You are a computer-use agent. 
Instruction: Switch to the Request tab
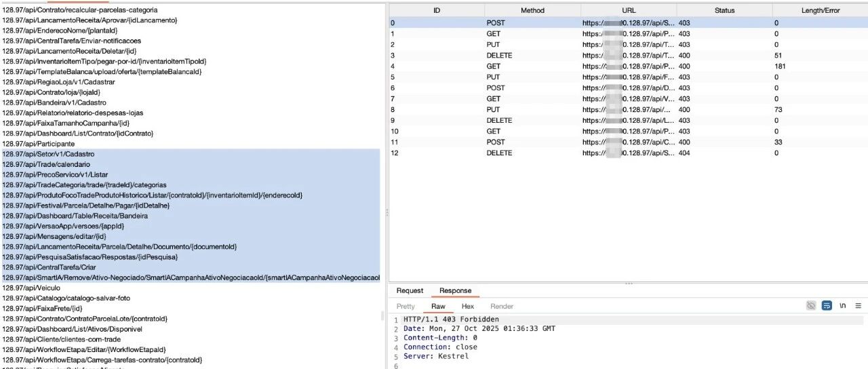coord(410,290)
